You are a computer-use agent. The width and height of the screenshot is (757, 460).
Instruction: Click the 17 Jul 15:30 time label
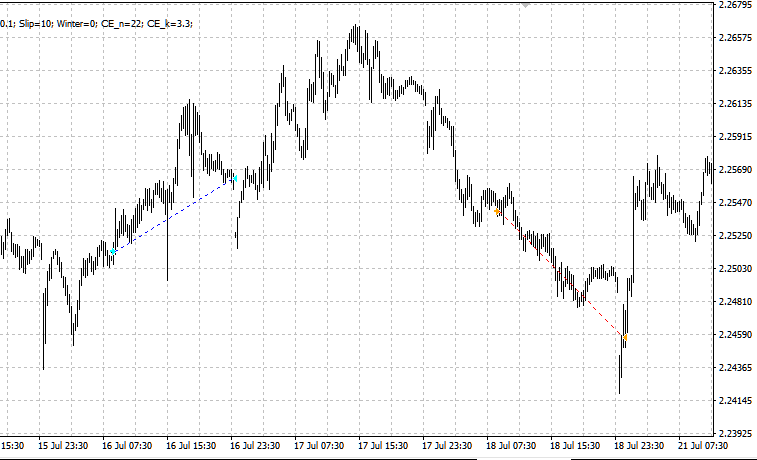click(x=383, y=446)
